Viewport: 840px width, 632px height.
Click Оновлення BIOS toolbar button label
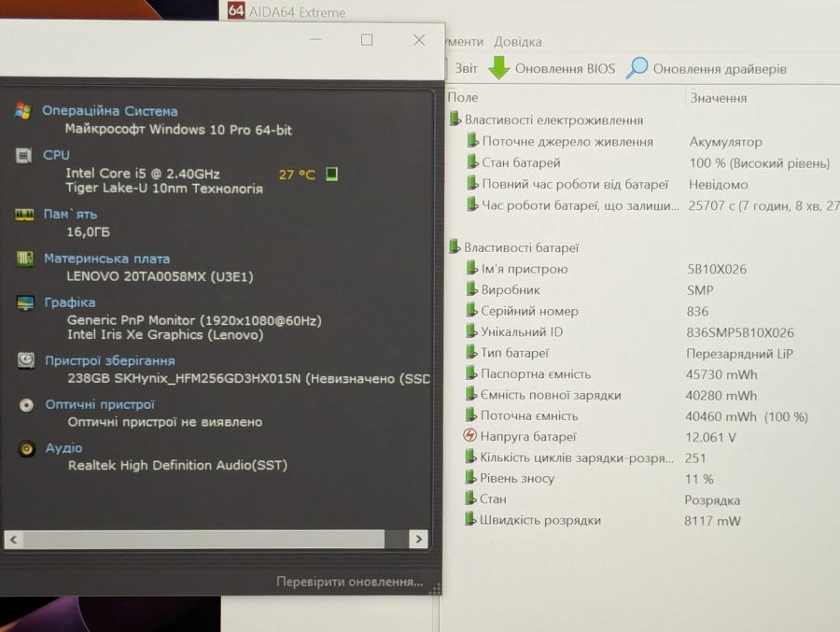point(565,68)
